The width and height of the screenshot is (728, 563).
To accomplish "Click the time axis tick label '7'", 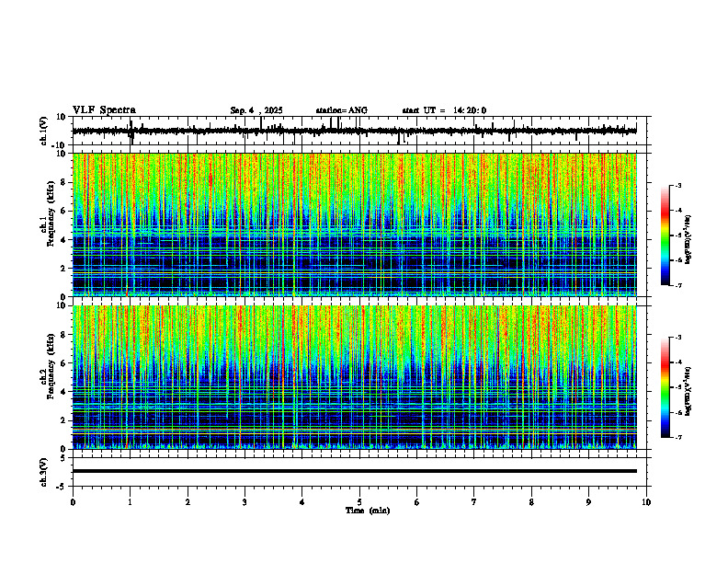I will [474, 502].
